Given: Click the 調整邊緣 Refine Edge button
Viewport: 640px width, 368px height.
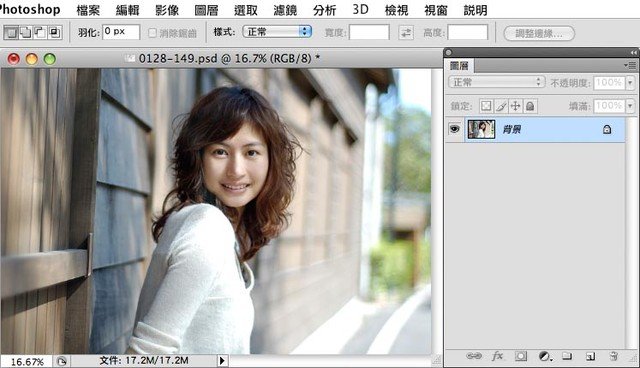Looking at the screenshot, I should coord(539,33).
